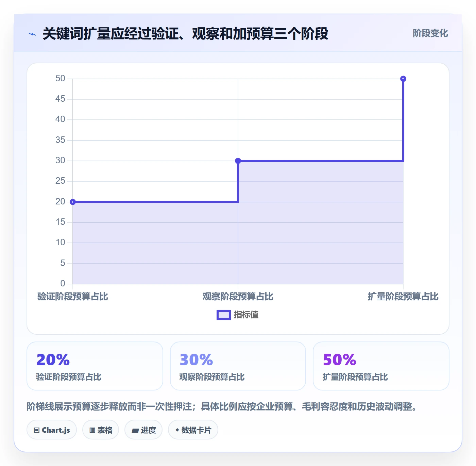Click the square icon in Chart.js chip

point(37,430)
